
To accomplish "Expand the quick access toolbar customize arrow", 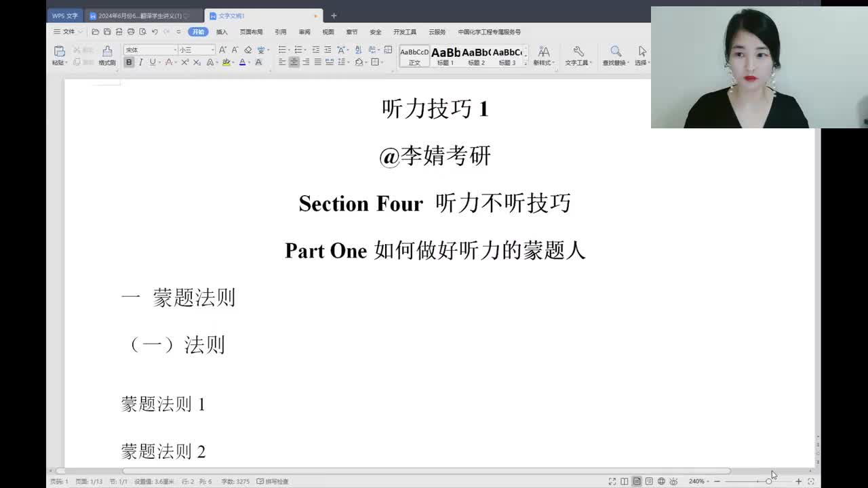I will click(178, 32).
